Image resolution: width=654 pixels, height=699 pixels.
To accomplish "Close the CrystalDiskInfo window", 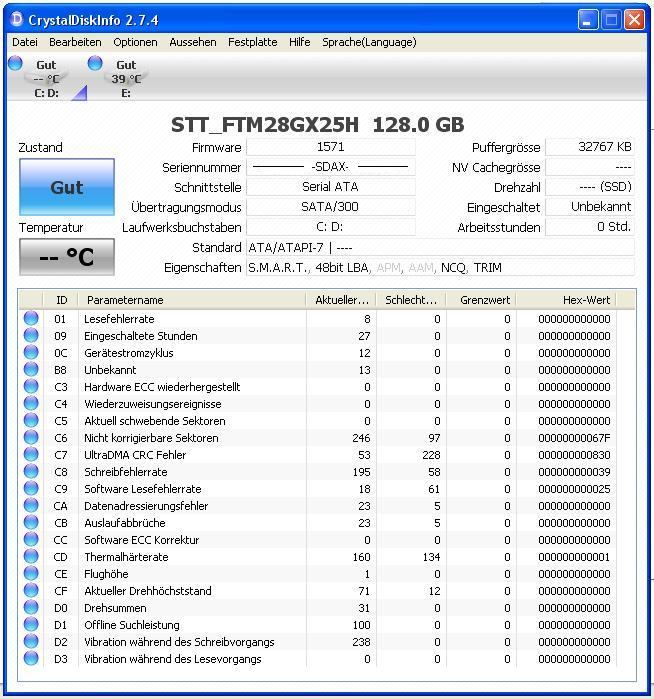I will (x=634, y=20).
